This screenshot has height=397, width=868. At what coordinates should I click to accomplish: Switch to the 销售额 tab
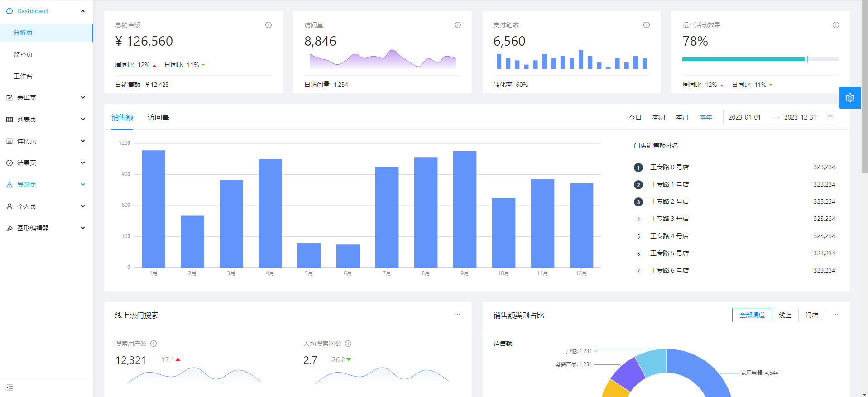click(122, 117)
